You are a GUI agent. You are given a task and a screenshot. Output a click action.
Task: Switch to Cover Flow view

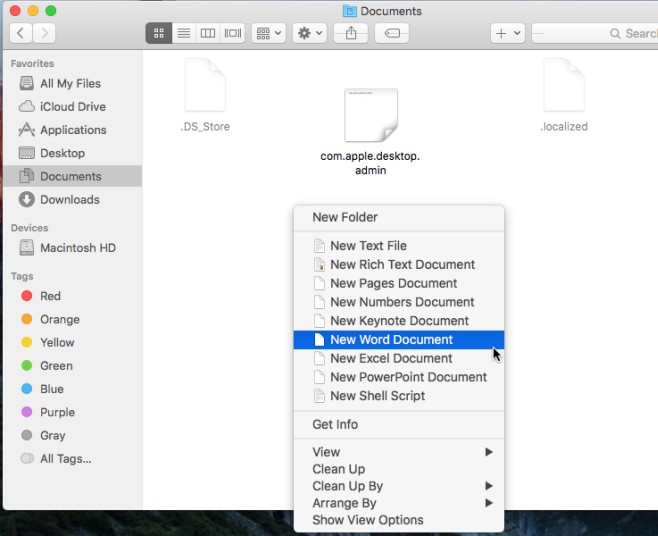coord(232,33)
